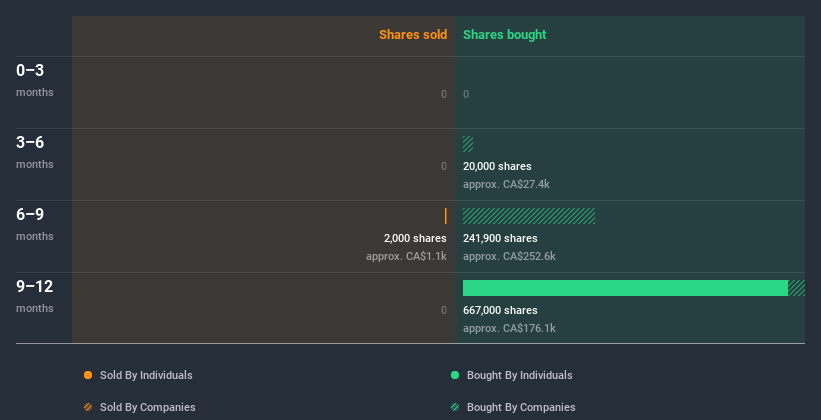Click the 3–6 months row label
821x420 pixels.
(35, 152)
